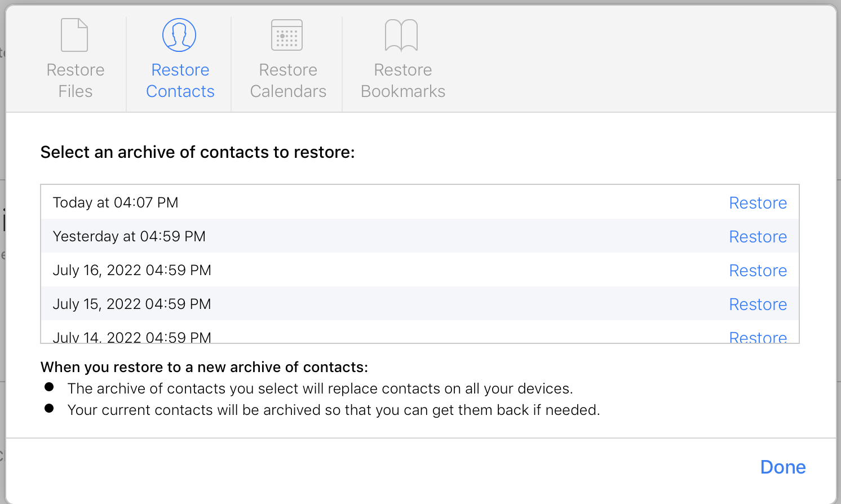This screenshot has height=504, width=841.
Task: Click the Restore Bookmarks book icon
Action: pos(401,35)
